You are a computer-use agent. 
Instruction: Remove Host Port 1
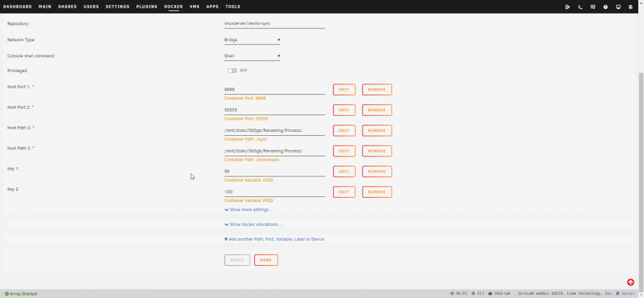click(x=377, y=89)
